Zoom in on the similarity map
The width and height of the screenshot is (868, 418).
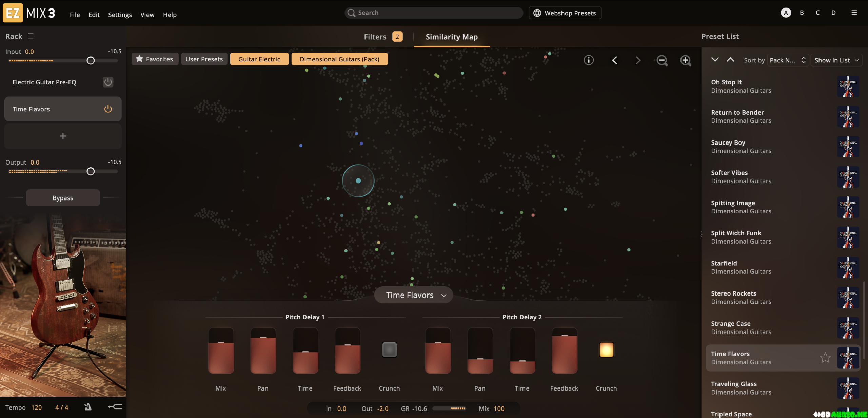click(x=686, y=60)
